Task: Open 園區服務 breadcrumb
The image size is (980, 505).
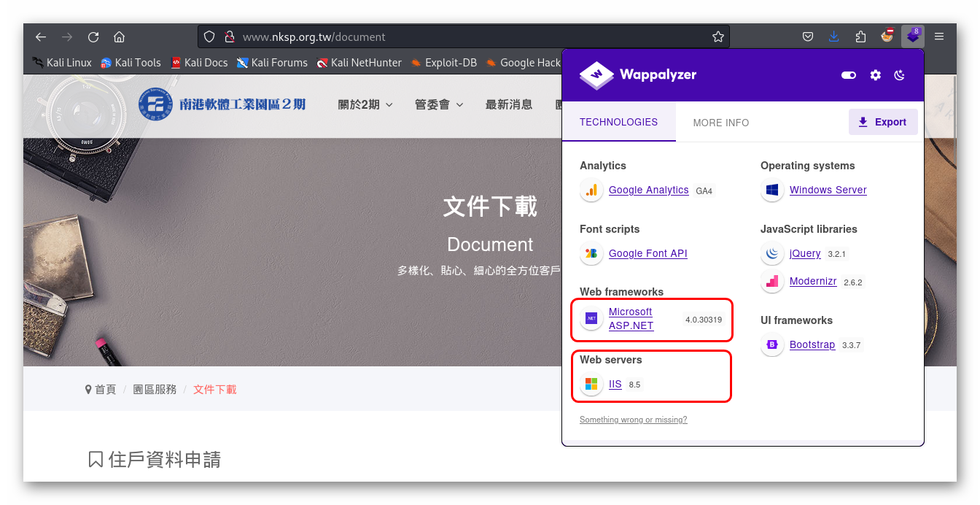Action: point(155,390)
